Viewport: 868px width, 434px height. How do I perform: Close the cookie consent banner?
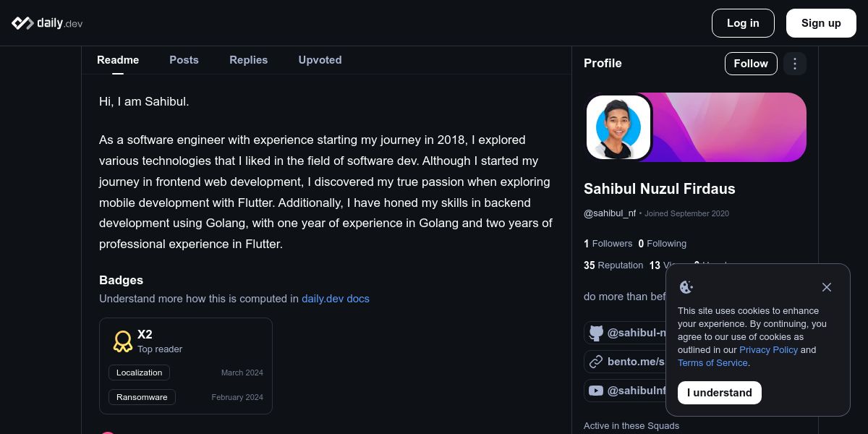pyautogui.click(x=827, y=287)
